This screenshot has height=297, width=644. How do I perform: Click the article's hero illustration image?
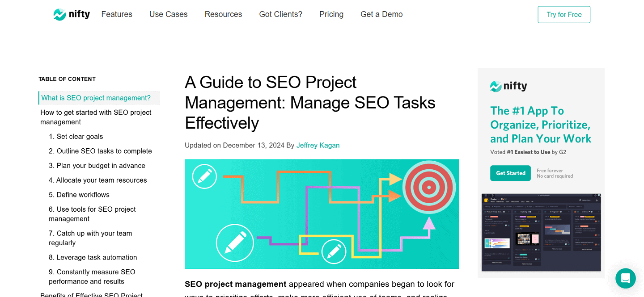[x=322, y=214]
